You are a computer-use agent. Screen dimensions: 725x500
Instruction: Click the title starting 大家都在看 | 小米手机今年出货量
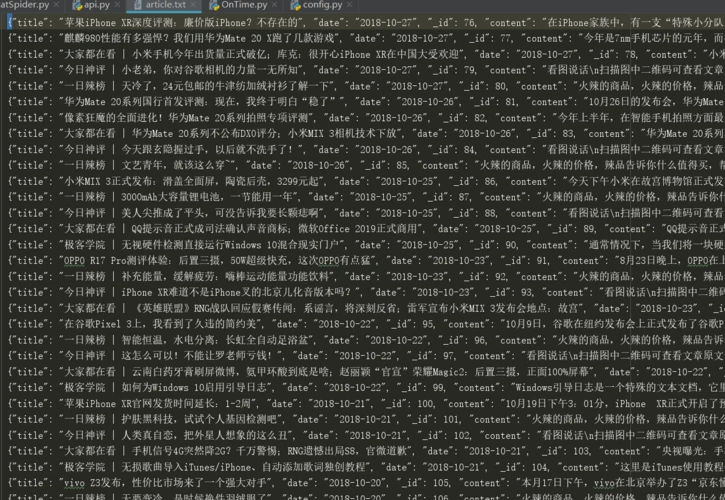(261, 54)
